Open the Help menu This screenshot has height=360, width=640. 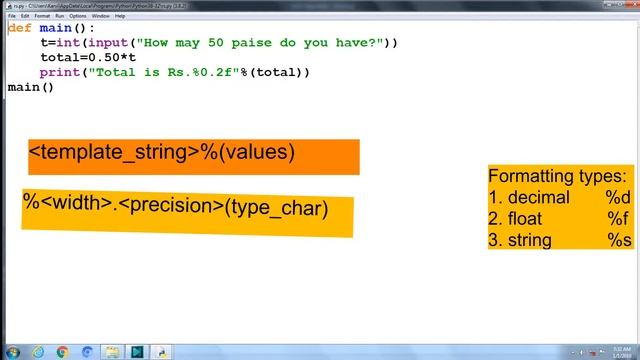click(120, 16)
